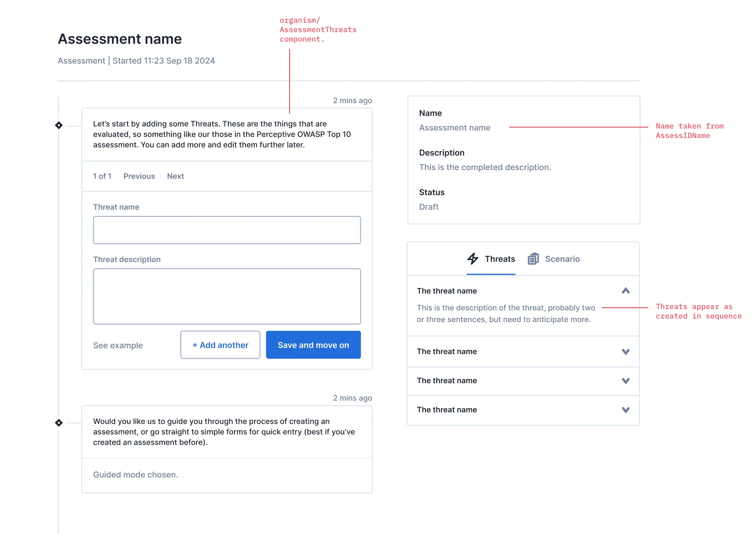Expand the fourth threat name item

pos(625,410)
